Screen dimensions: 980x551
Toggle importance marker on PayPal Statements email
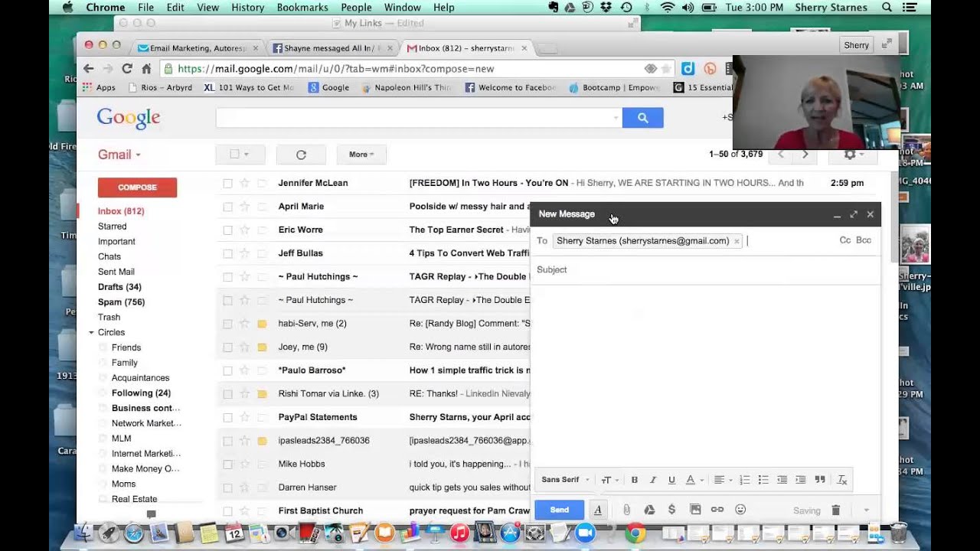pyautogui.click(x=262, y=417)
